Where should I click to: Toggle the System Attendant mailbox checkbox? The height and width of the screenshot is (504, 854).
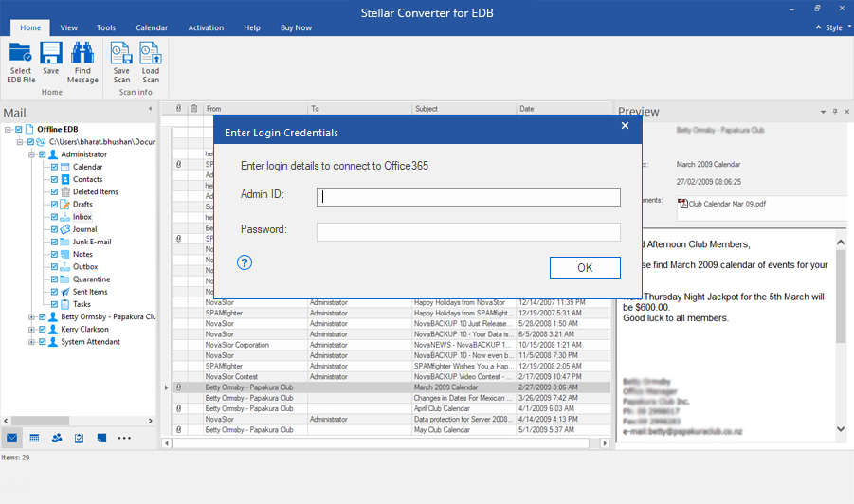43,342
